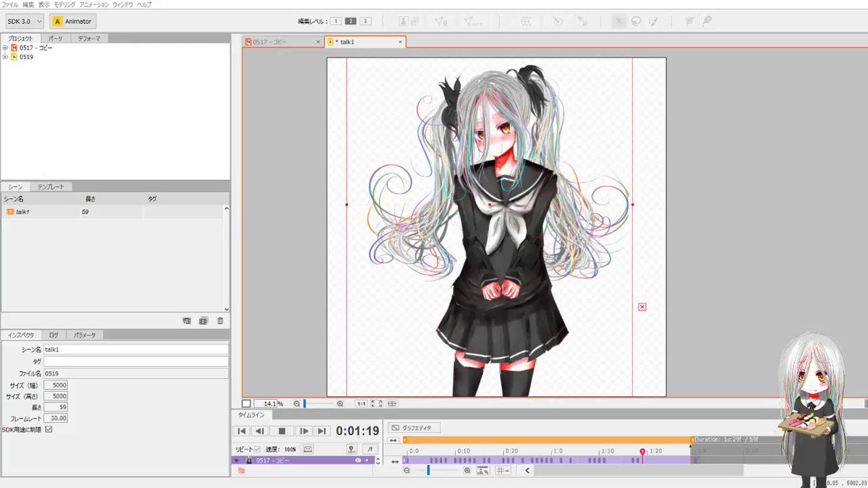Click the delete scene trash icon
Viewport: 868px width, 488px height.
(220, 320)
